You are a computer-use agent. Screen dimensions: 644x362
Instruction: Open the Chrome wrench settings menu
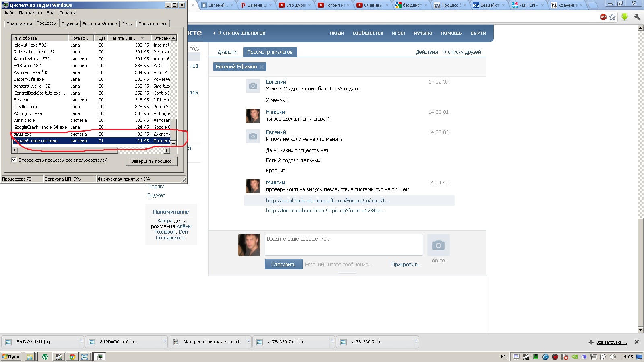point(637,17)
